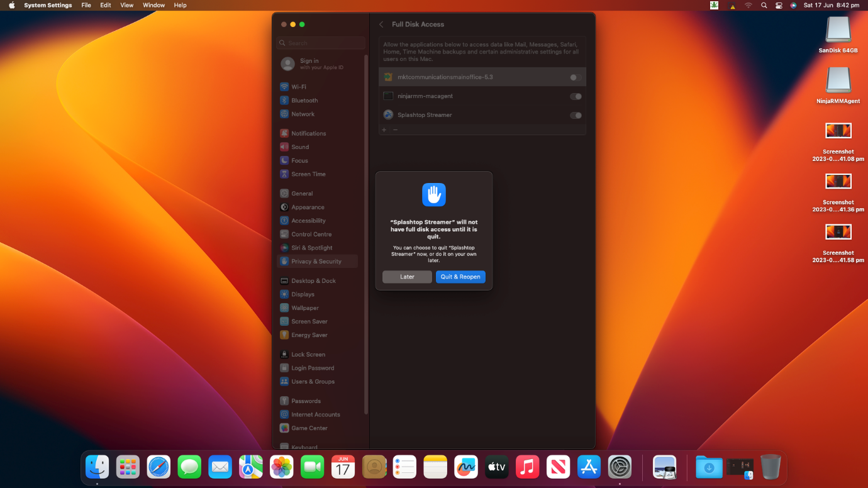Toggle full disk access for ninjarmm-macagent
Image resolution: width=868 pixels, height=488 pixels.
576,96
